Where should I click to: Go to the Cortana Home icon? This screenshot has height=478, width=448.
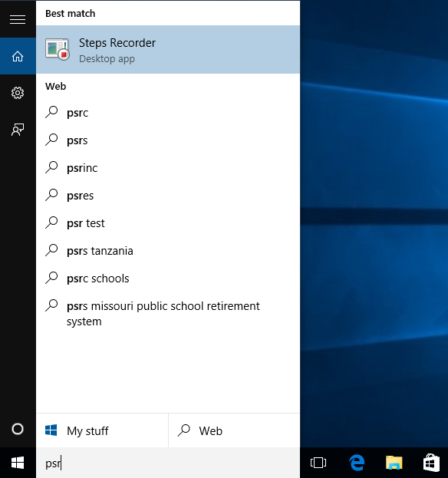[x=18, y=56]
